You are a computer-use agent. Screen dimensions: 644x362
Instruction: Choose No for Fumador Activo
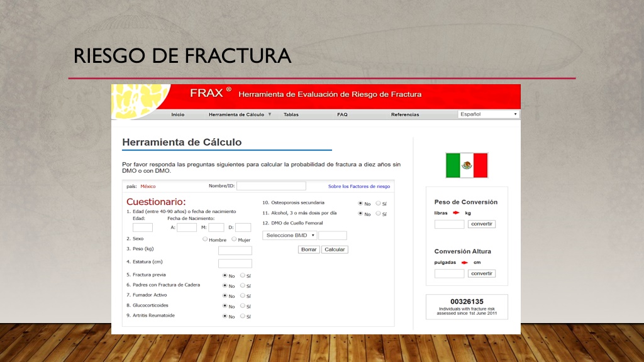pyautogui.click(x=225, y=295)
